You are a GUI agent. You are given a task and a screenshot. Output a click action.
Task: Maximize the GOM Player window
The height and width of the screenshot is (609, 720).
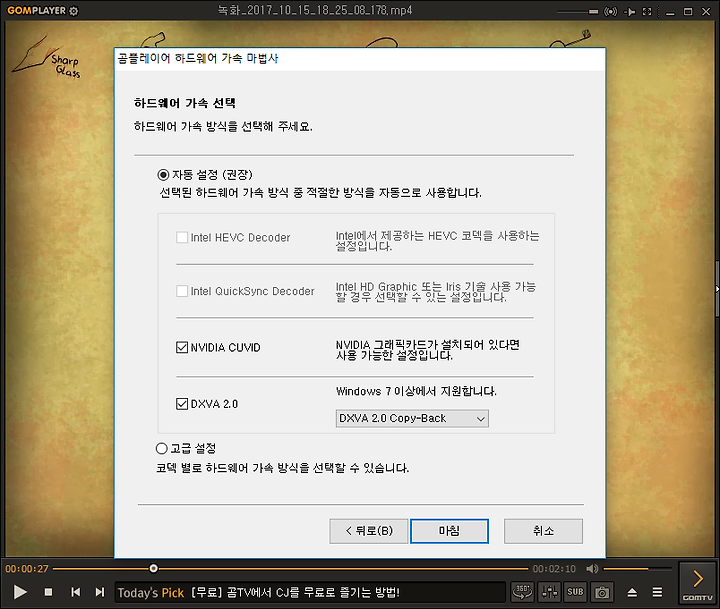point(688,11)
